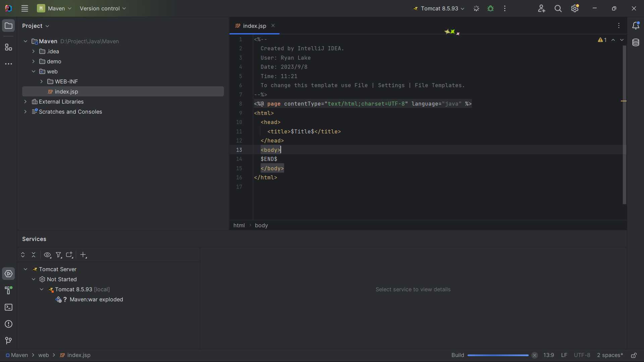Screen dimensions: 644x362
Task: Toggle the Project tool window folder button
Action: point(8,26)
